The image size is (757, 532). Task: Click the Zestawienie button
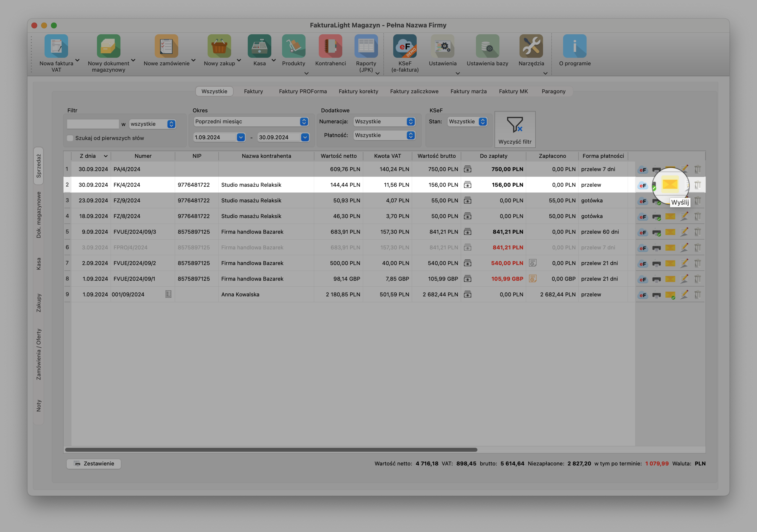point(94,463)
